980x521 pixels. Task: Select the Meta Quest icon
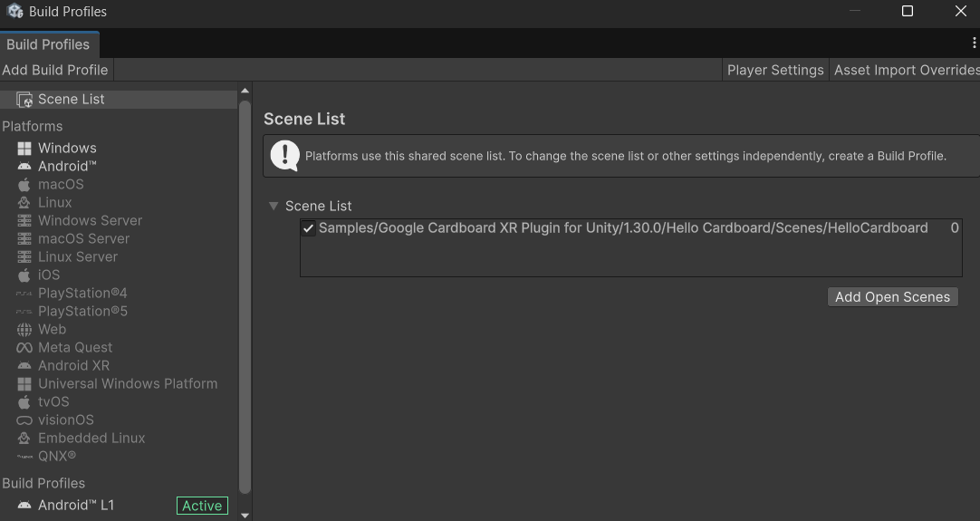click(24, 348)
